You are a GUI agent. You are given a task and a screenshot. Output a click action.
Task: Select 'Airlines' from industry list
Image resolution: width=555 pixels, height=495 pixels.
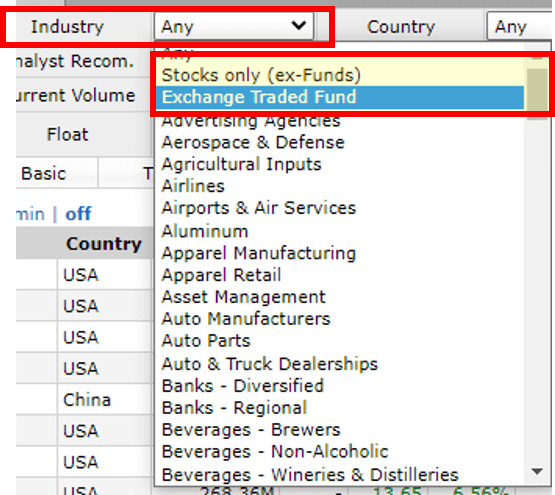[340, 186]
